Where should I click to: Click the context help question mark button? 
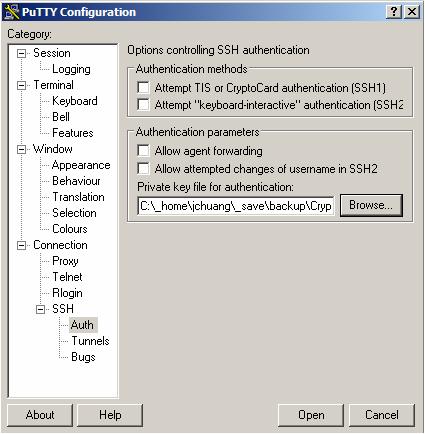[x=393, y=12]
